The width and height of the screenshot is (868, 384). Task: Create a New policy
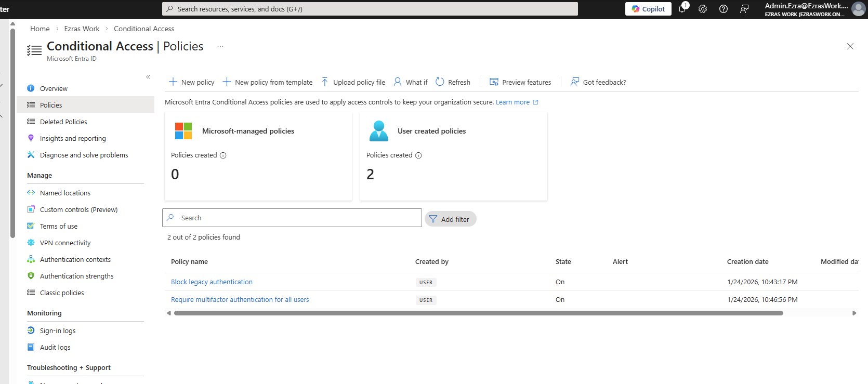[x=191, y=82]
